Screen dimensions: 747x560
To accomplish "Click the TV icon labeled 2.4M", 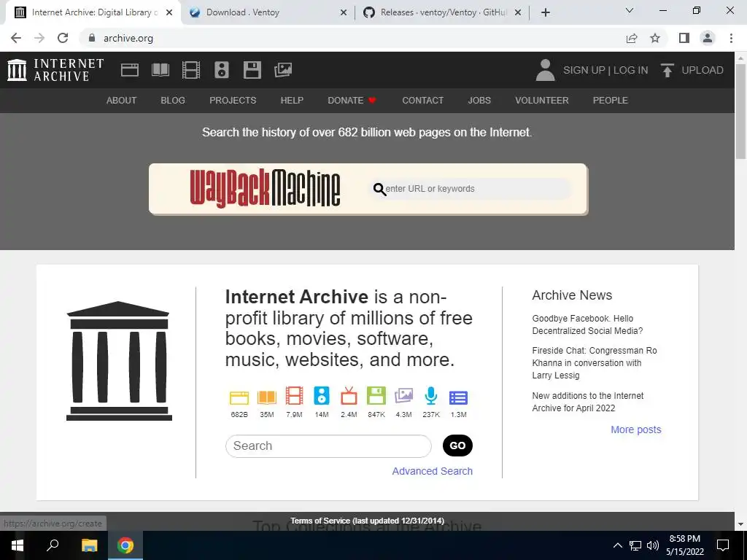I will point(349,396).
